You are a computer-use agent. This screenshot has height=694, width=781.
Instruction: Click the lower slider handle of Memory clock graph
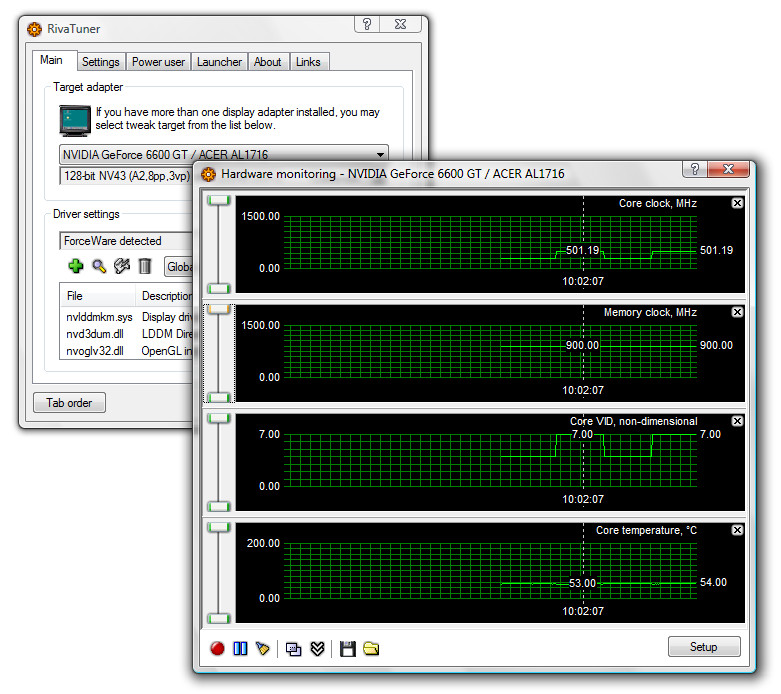pyautogui.click(x=219, y=398)
